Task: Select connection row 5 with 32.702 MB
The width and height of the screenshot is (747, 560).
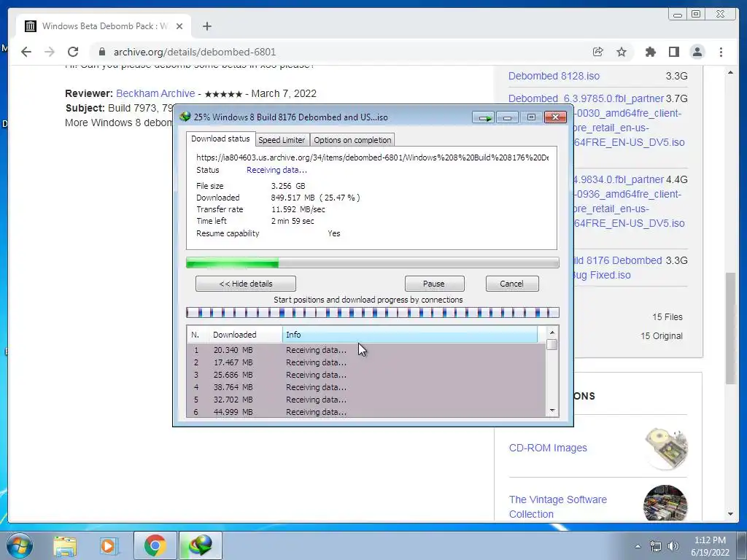Action: click(x=366, y=400)
